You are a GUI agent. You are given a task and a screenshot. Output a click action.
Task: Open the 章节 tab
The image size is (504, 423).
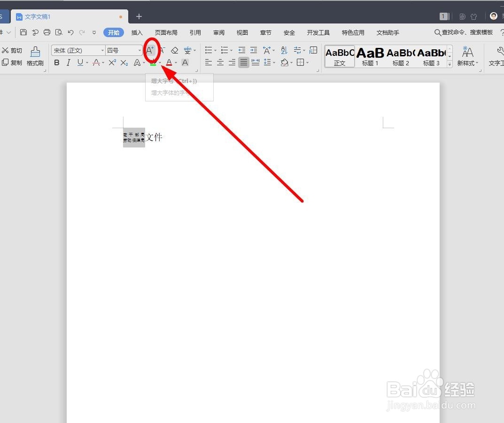[266, 32]
